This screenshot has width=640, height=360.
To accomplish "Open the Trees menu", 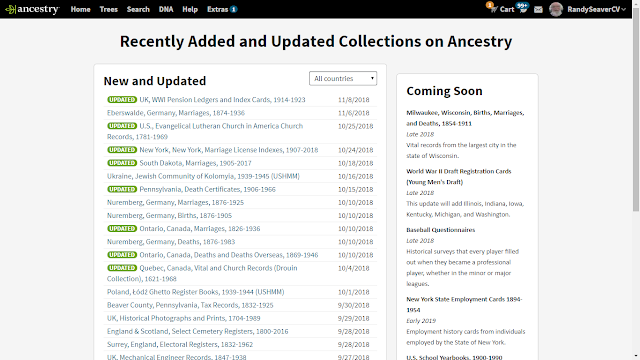I will click(109, 9).
